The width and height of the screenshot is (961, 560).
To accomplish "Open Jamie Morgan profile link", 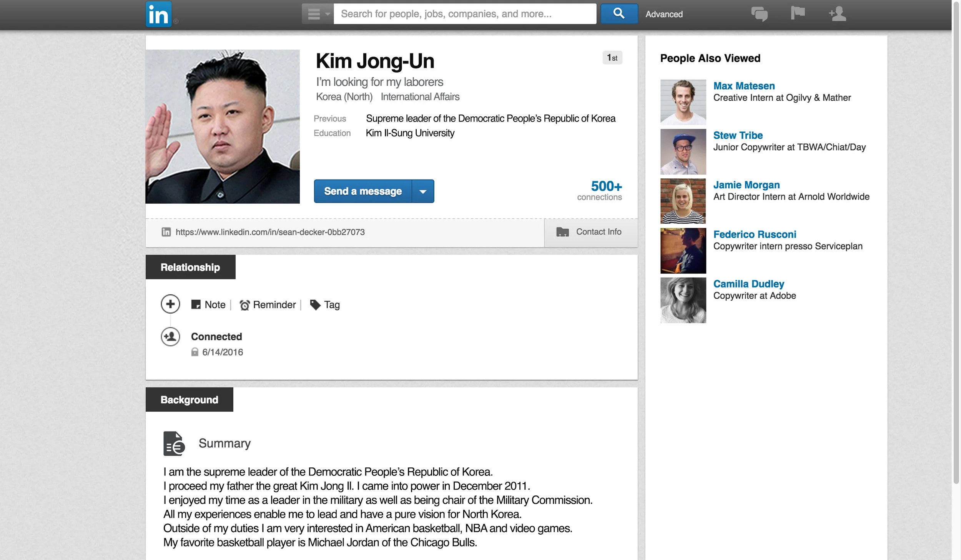I will point(747,185).
